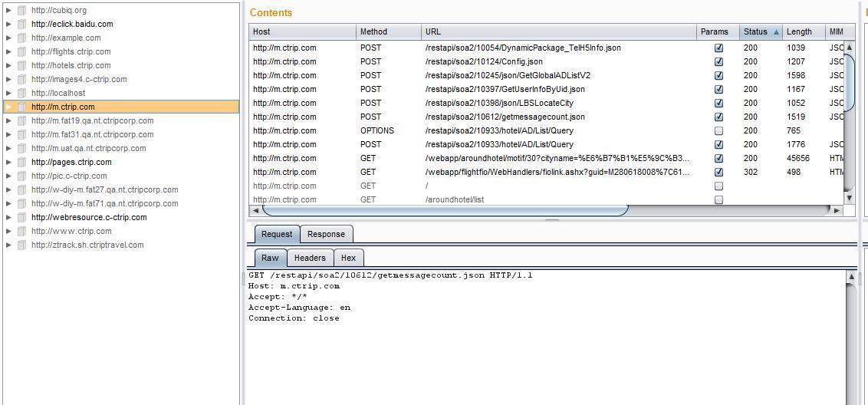Select the GET row with URL /

[x=547, y=186]
